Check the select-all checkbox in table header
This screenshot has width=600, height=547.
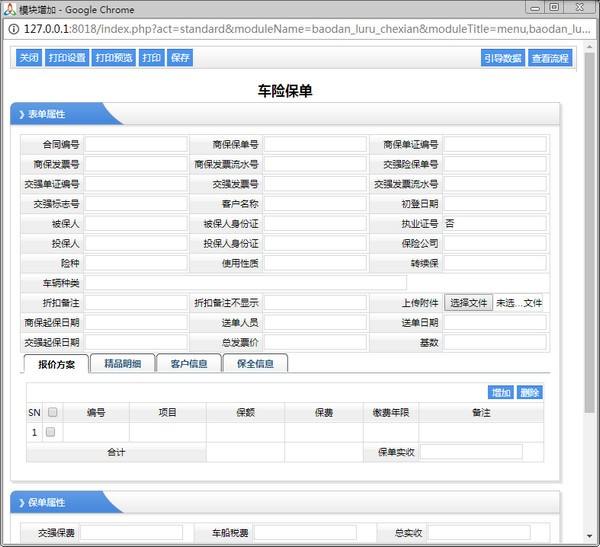point(52,412)
